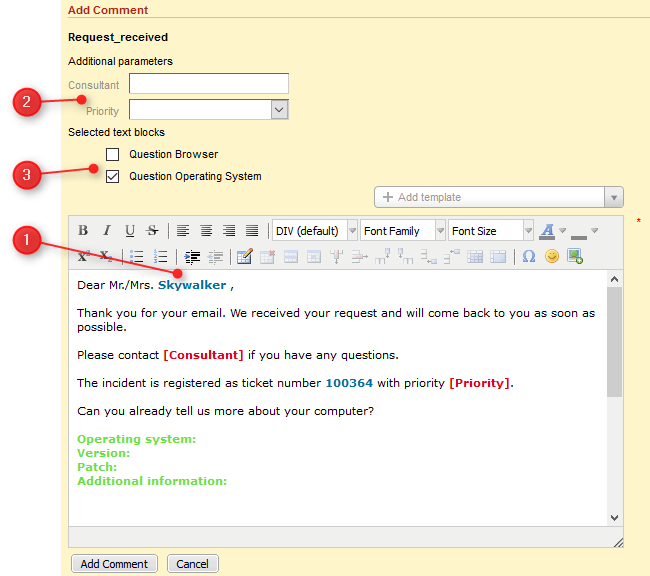This screenshot has width=650, height=576.
Task: Open the emoticon smiley picker
Action: coord(552,257)
